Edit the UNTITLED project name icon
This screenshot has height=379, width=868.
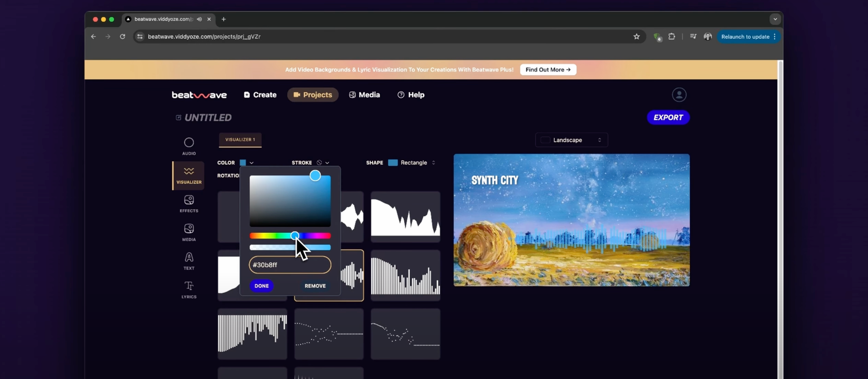point(178,118)
